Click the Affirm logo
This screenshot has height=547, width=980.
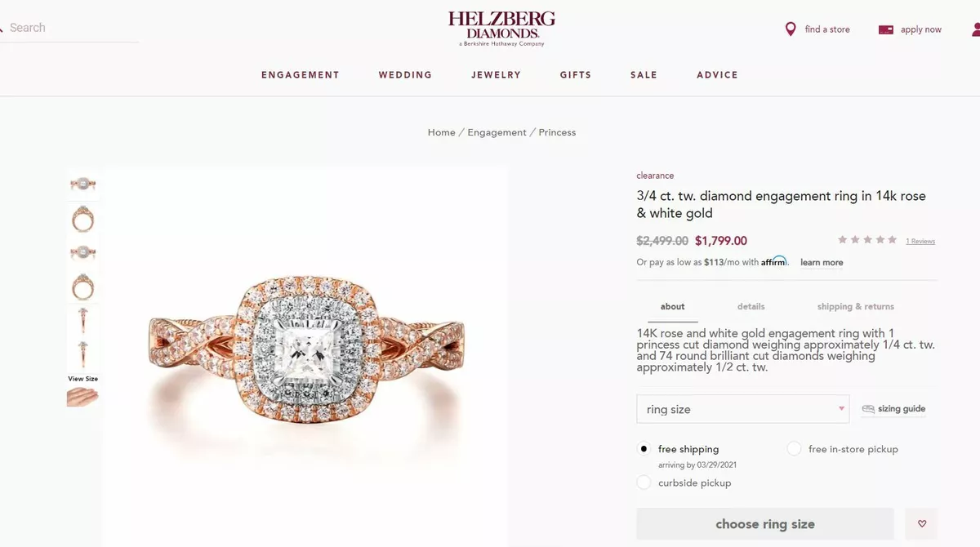[x=774, y=261]
